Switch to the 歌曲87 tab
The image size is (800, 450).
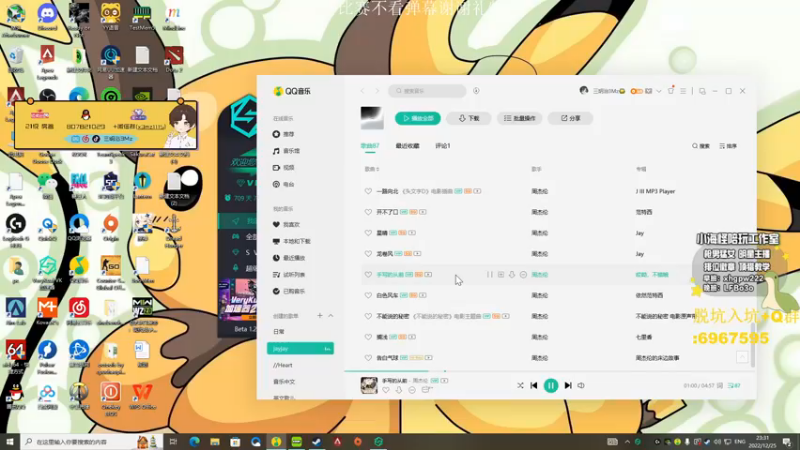click(370, 146)
